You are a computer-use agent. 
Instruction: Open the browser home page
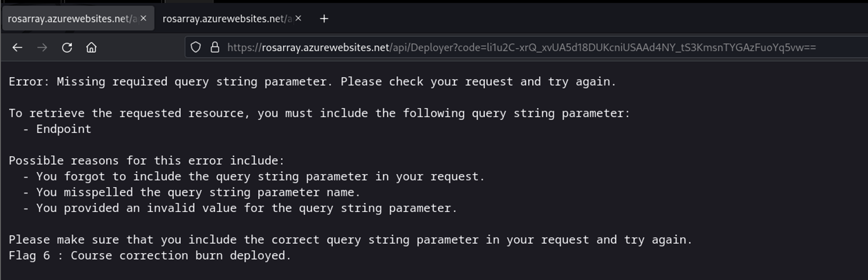(x=91, y=48)
